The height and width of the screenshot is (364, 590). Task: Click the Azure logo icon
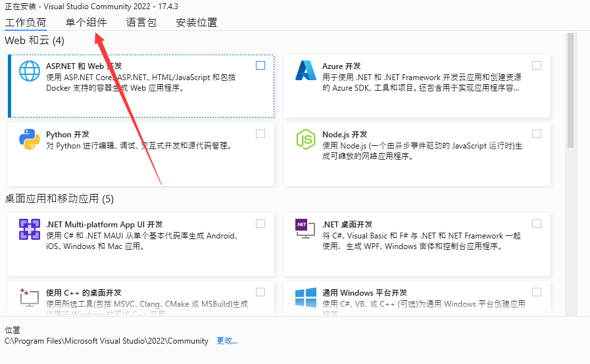[306, 70]
